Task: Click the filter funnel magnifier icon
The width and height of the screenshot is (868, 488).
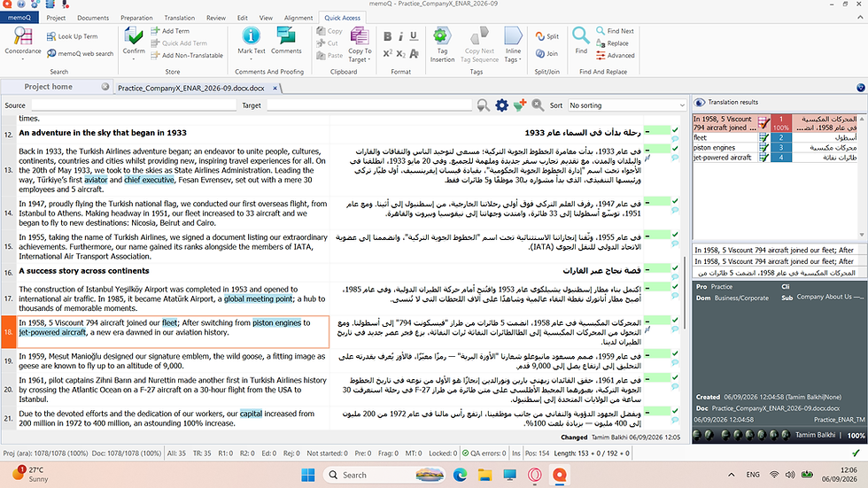Action: (484, 105)
